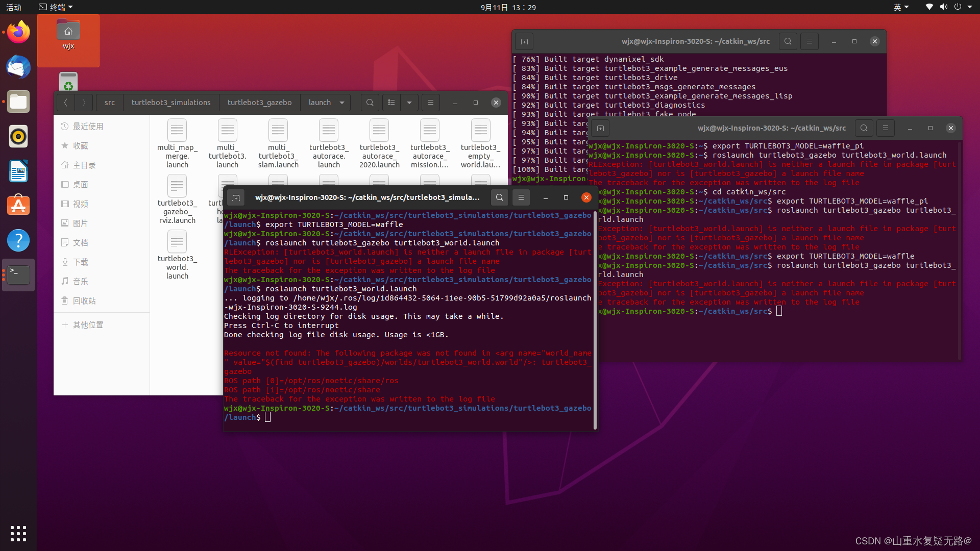Expand the launch path dropdown arrow
Viewport: 980px width, 551px height.
pyautogui.click(x=342, y=103)
